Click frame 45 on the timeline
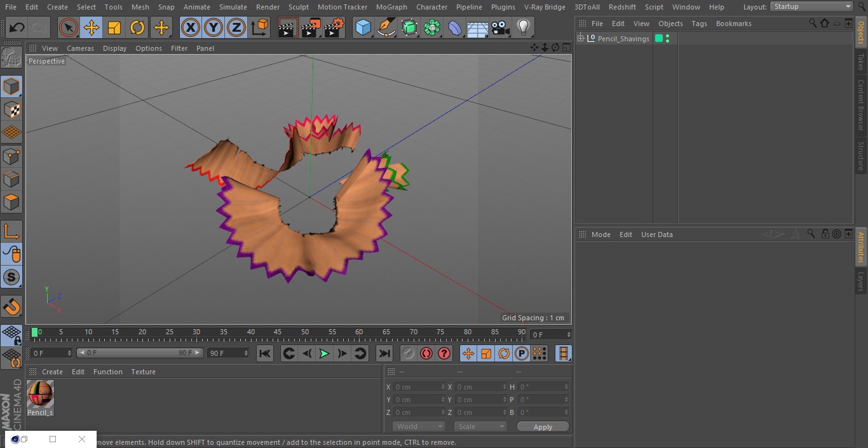Viewport: 868px width, 448px height. click(x=278, y=332)
